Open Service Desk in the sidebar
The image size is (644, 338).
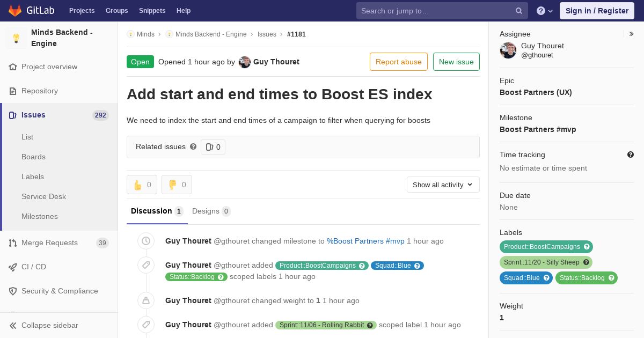coord(43,197)
